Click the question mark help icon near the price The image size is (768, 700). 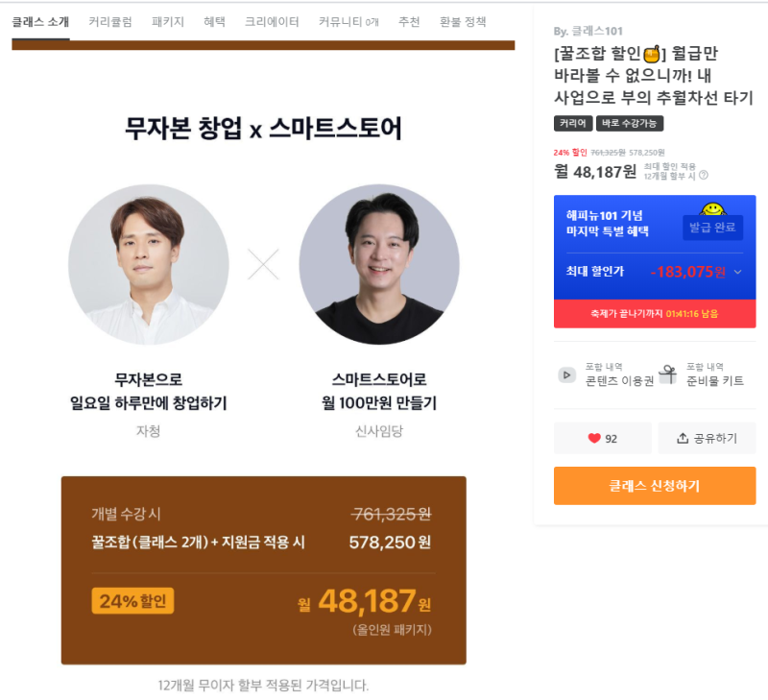704,176
